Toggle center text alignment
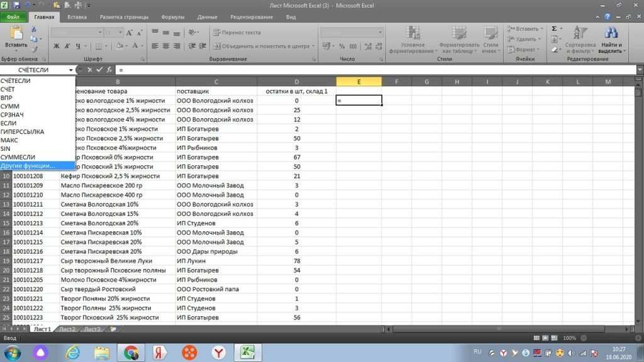 (x=165, y=45)
